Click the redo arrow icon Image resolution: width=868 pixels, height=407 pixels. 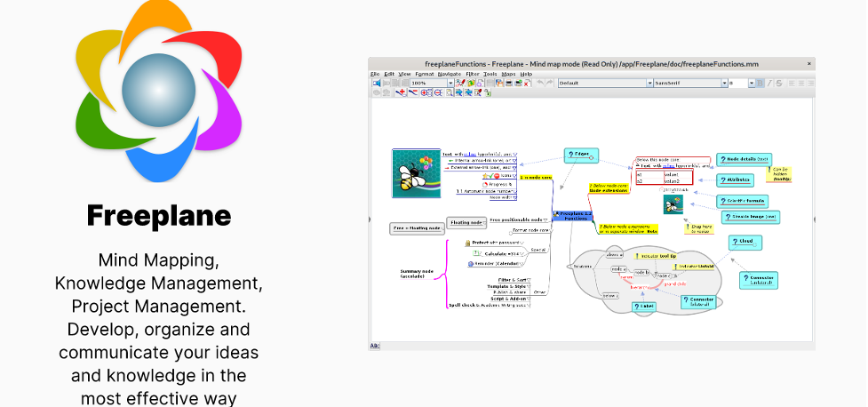click(549, 83)
